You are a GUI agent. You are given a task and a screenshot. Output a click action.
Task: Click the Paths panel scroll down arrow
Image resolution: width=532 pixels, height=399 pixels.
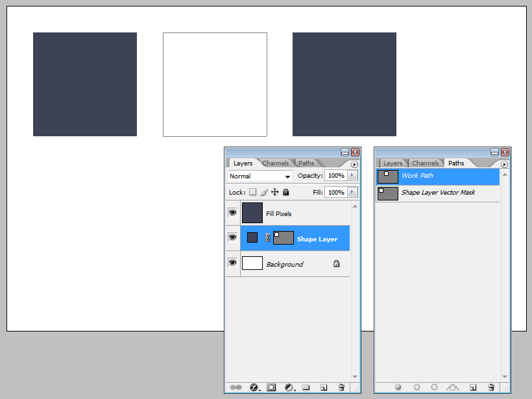click(x=505, y=376)
